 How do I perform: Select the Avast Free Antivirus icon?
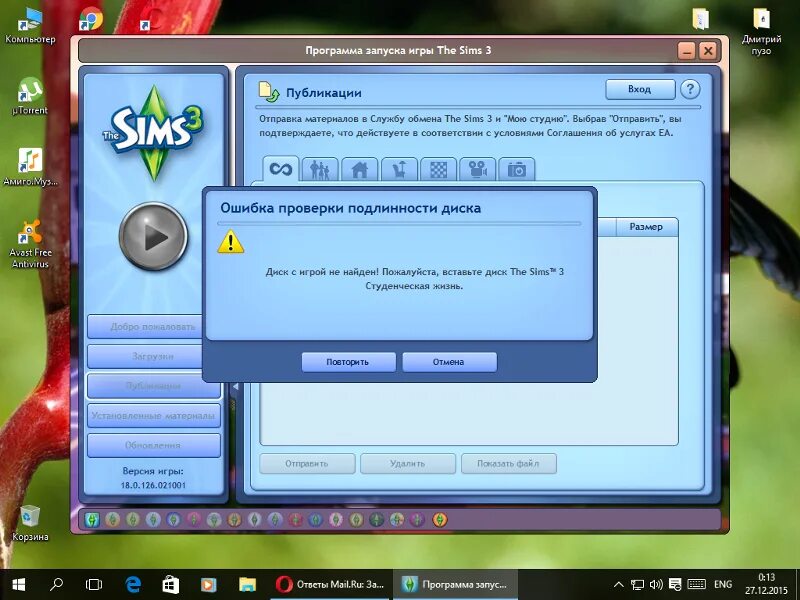pyautogui.click(x=30, y=244)
